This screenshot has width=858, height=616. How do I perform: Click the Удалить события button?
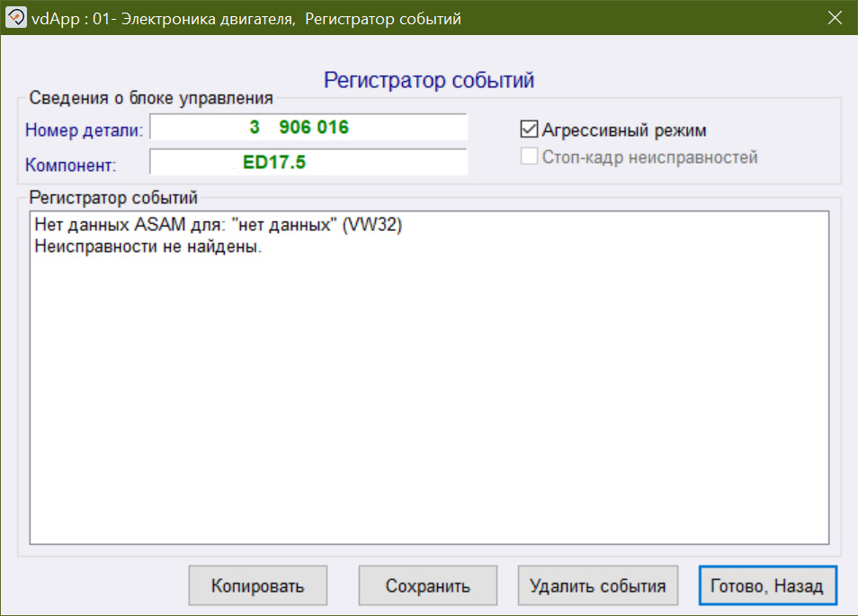[598, 585]
